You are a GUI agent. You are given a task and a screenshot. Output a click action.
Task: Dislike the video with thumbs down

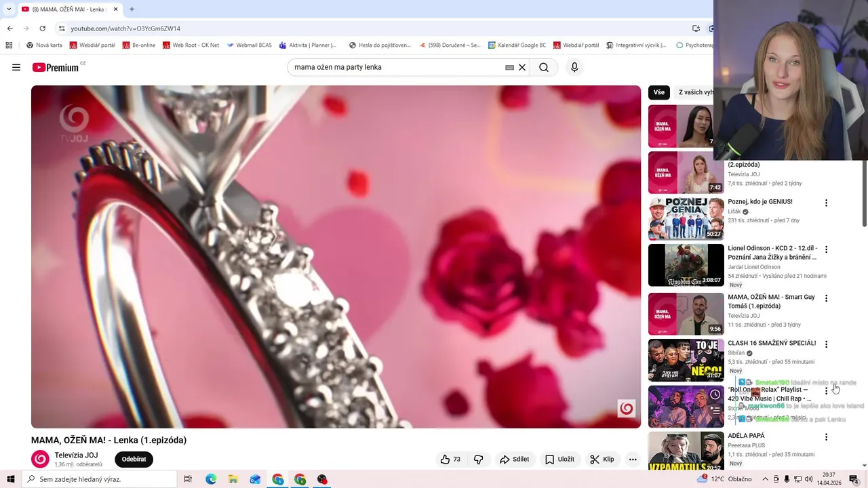479,459
